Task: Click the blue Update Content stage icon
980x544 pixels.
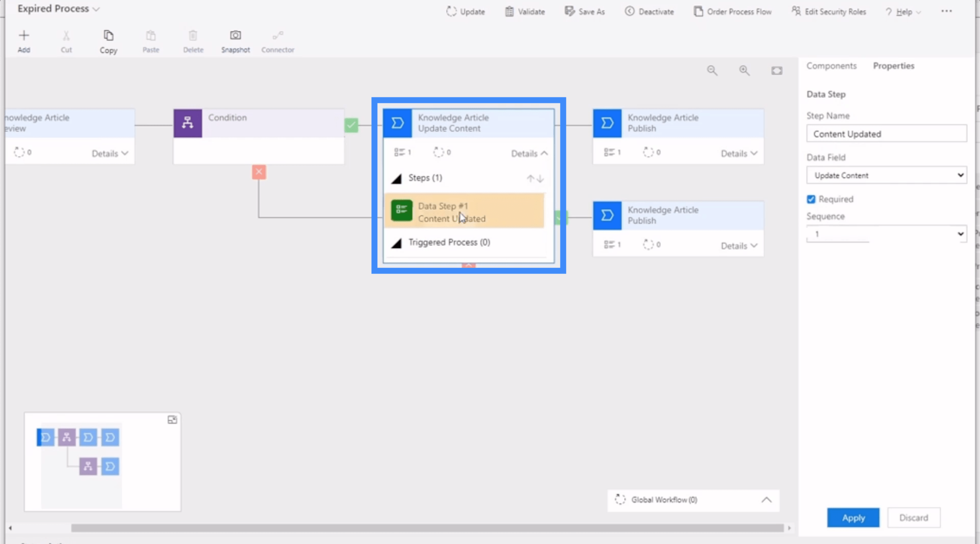Action: coord(397,123)
